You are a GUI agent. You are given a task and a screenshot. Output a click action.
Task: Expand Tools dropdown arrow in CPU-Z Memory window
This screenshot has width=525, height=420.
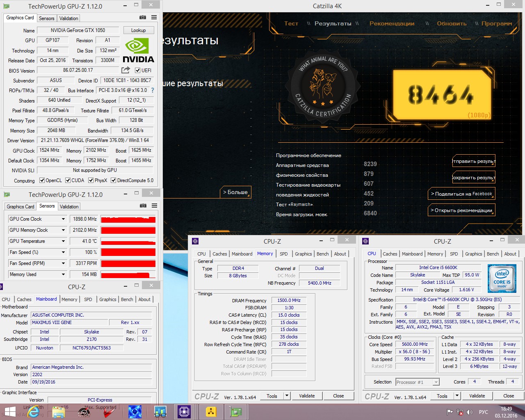pyautogui.click(x=287, y=396)
